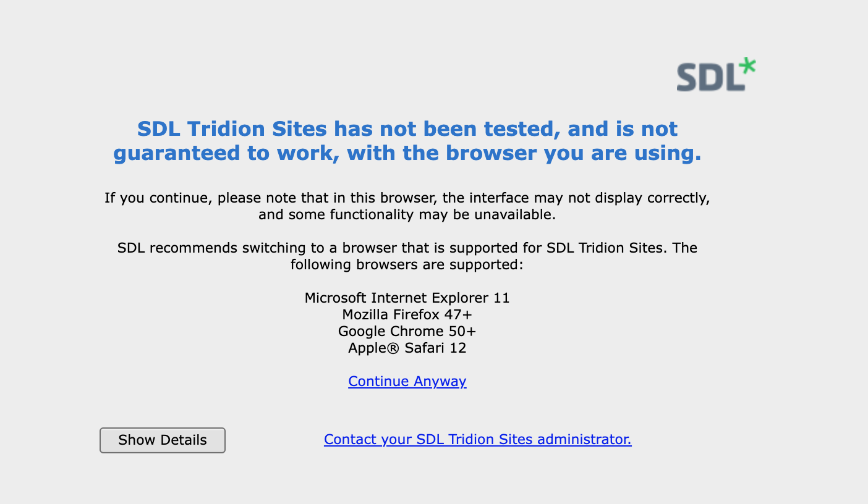The image size is (868, 504).
Task: Click the green asterisk in SDL logo
Action: click(x=747, y=66)
